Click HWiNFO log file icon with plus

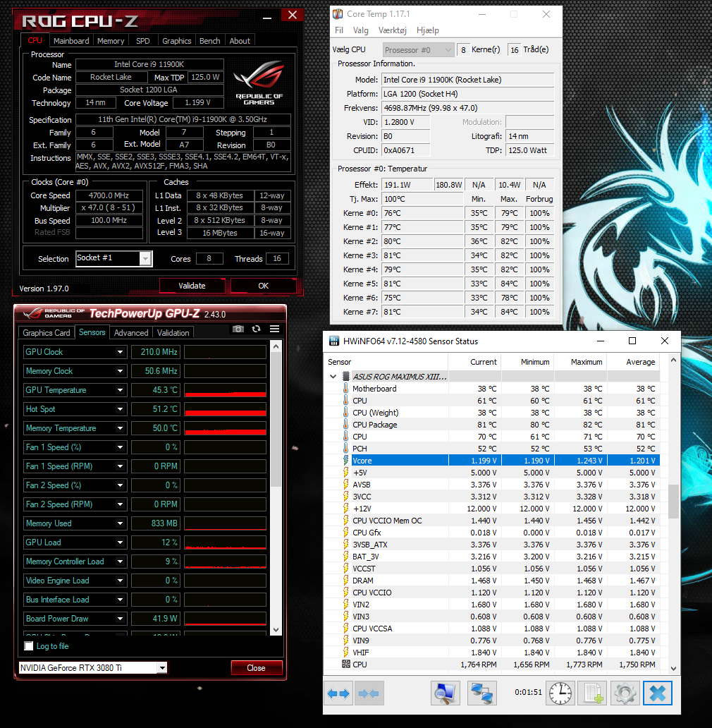(592, 693)
